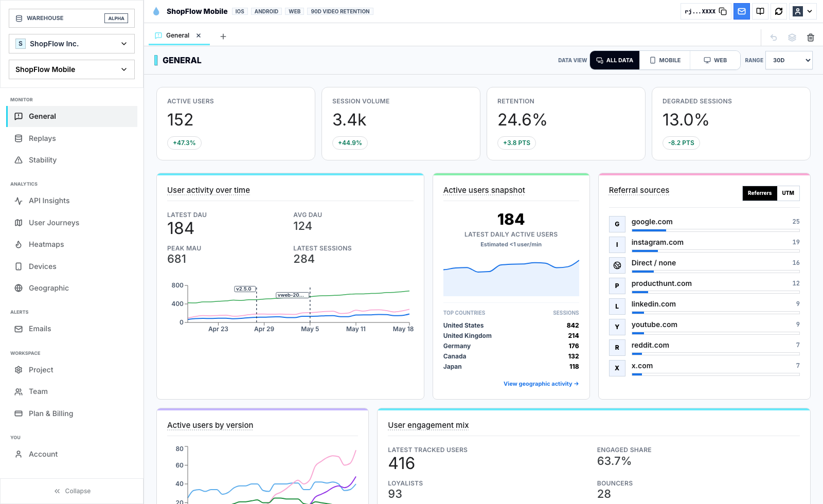Open the 30D range dropdown
This screenshot has width=823, height=504.
click(789, 60)
